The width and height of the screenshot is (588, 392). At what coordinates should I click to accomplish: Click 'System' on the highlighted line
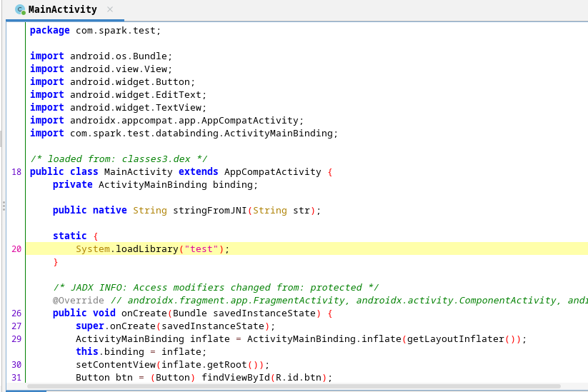[93, 249]
